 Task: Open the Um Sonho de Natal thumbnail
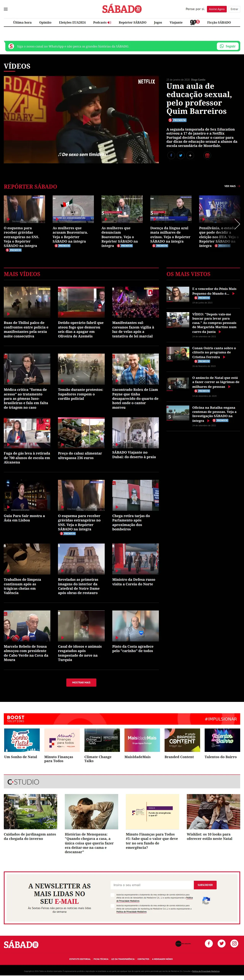pyautogui.click(x=22, y=740)
